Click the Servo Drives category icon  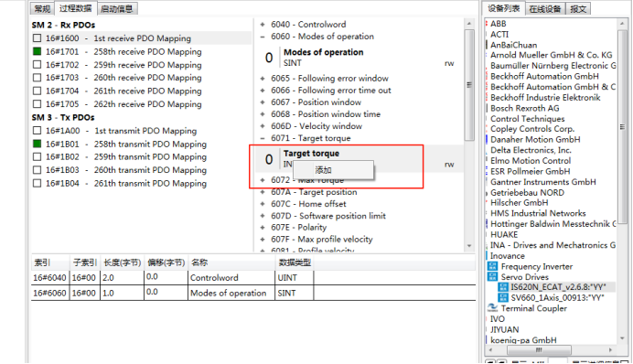click(492, 277)
